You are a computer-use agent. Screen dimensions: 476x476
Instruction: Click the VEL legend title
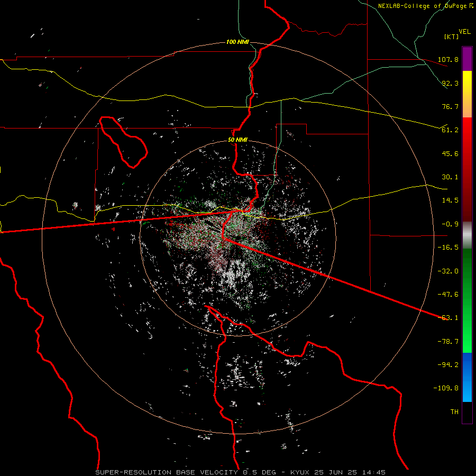coord(464,32)
